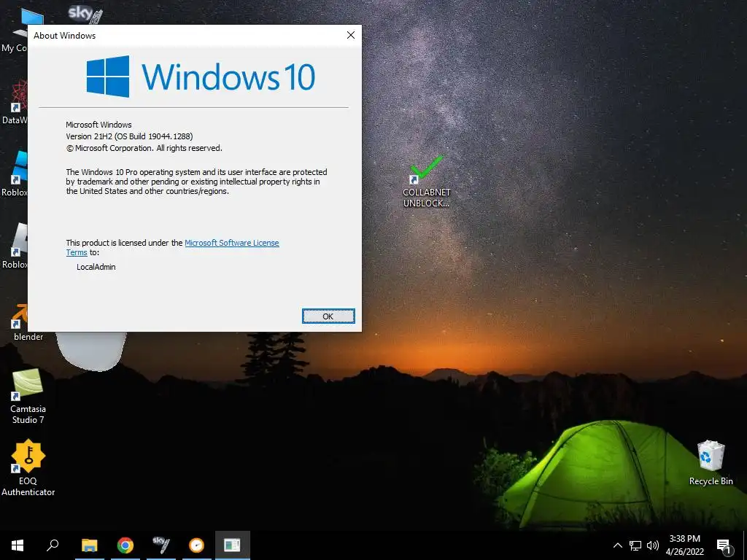Show hidden system tray icons
The width and height of the screenshot is (747, 560).
coord(617,545)
